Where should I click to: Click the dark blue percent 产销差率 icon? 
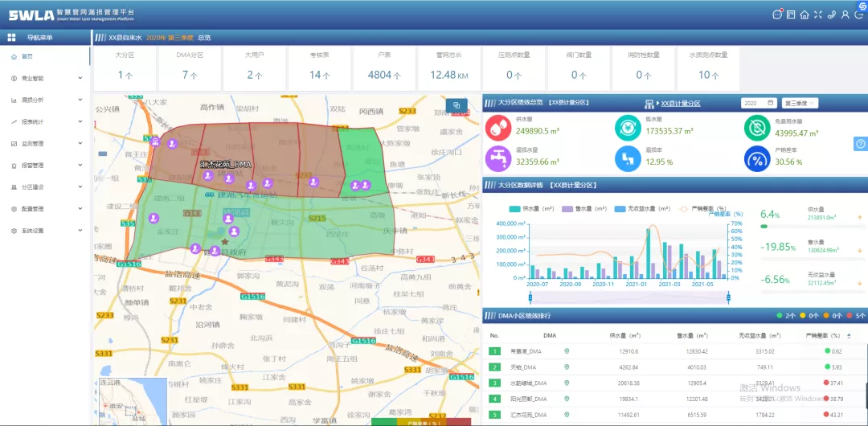(x=757, y=159)
